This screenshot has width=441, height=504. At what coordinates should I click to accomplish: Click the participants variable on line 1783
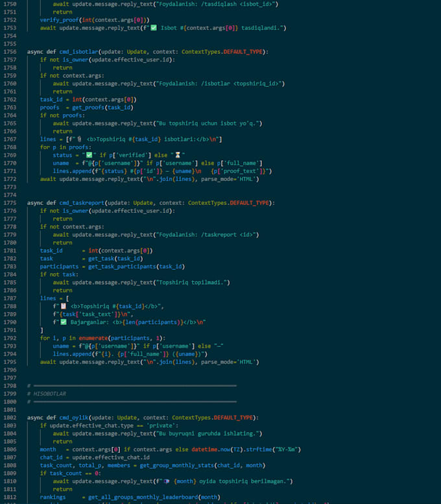[x=60, y=267]
